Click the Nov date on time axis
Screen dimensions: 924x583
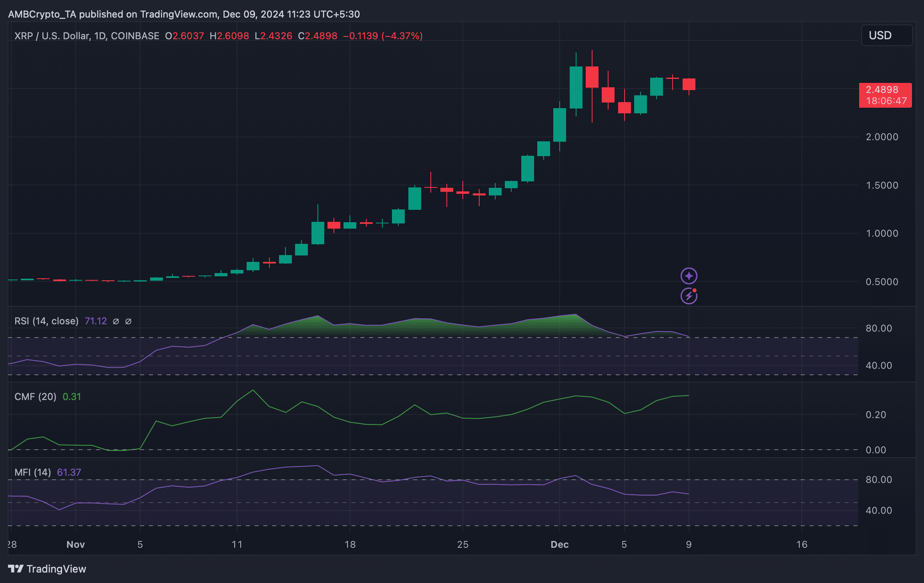coord(76,545)
